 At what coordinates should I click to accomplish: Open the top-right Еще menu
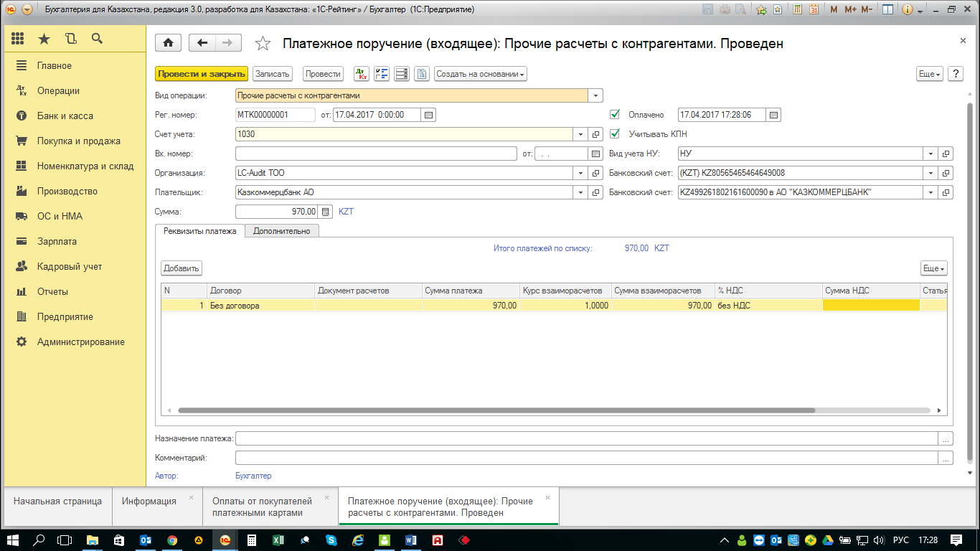point(930,74)
